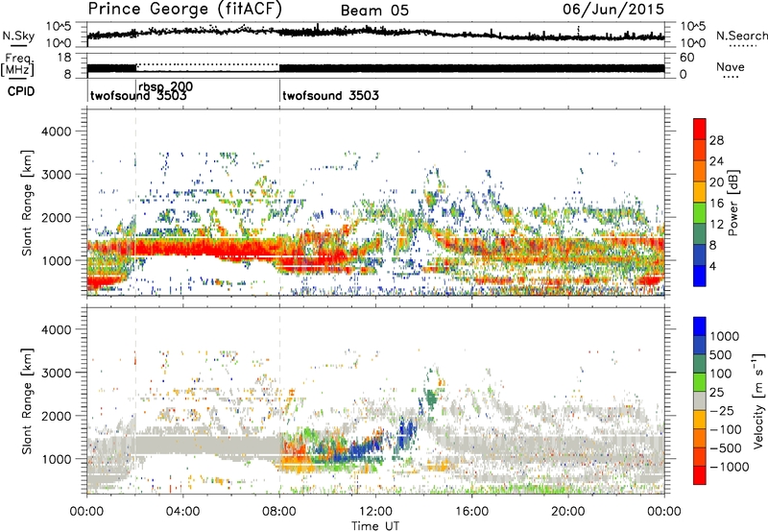768x532 pixels.
Task: Click the '20' power color bar label
Action: pos(716,182)
